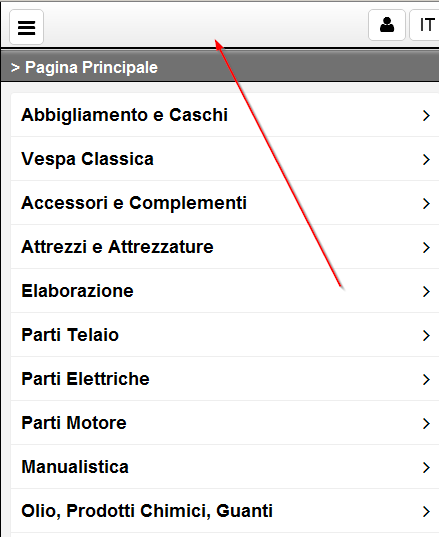
Task: Choose Elaborazione category
Action: tap(225, 291)
